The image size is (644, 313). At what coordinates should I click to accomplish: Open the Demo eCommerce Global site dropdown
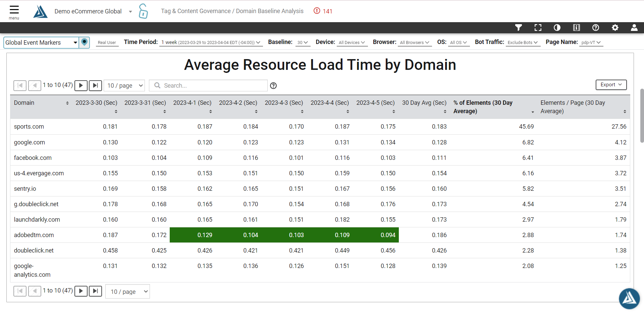pyautogui.click(x=93, y=11)
